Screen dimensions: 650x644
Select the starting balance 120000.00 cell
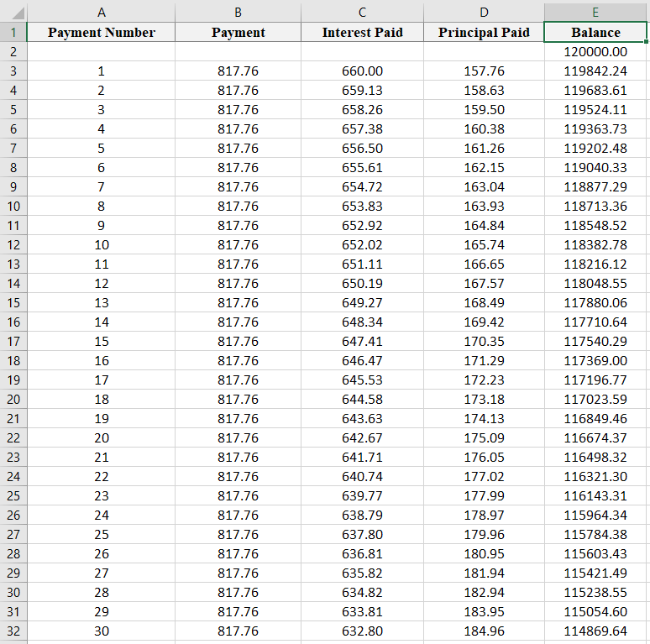(595, 52)
